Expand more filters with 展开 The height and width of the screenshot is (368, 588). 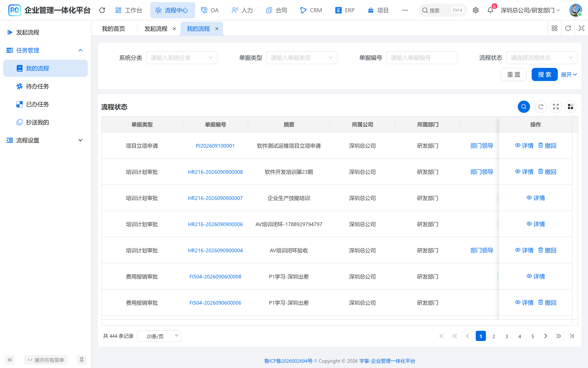[569, 75]
